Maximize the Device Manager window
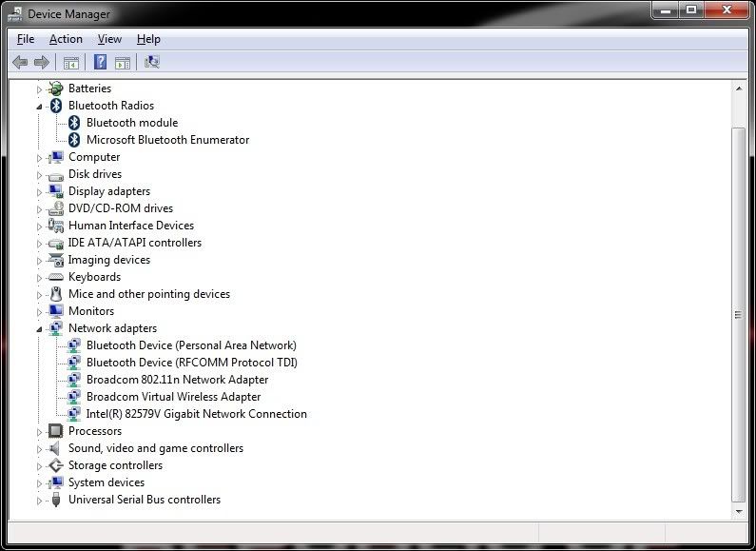 click(691, 10)
